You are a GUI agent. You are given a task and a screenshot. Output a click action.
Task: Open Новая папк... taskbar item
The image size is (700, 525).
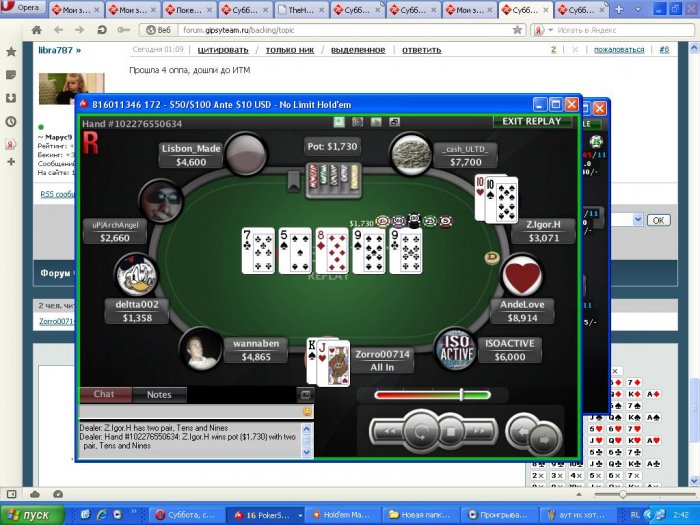point(420,515)
